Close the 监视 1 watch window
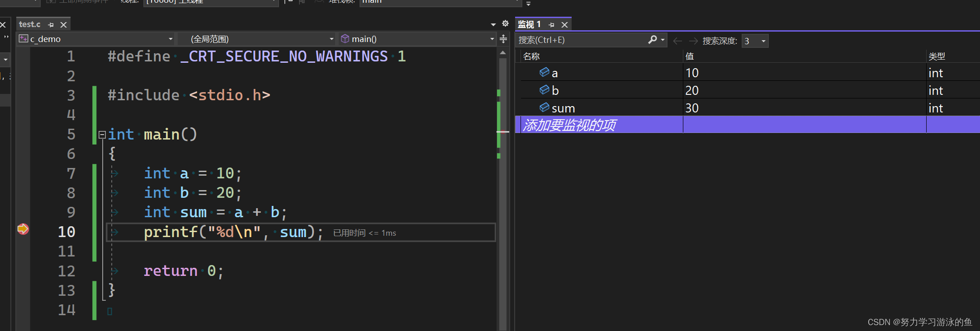 click(x=564, y=25)
